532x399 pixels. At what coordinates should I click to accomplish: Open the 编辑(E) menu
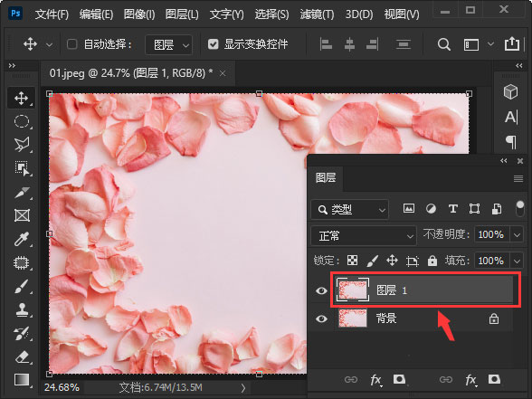pos(96,14)
